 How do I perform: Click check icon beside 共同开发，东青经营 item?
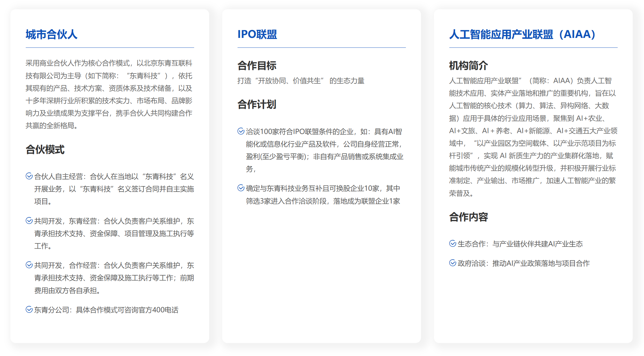click(29, 221)
